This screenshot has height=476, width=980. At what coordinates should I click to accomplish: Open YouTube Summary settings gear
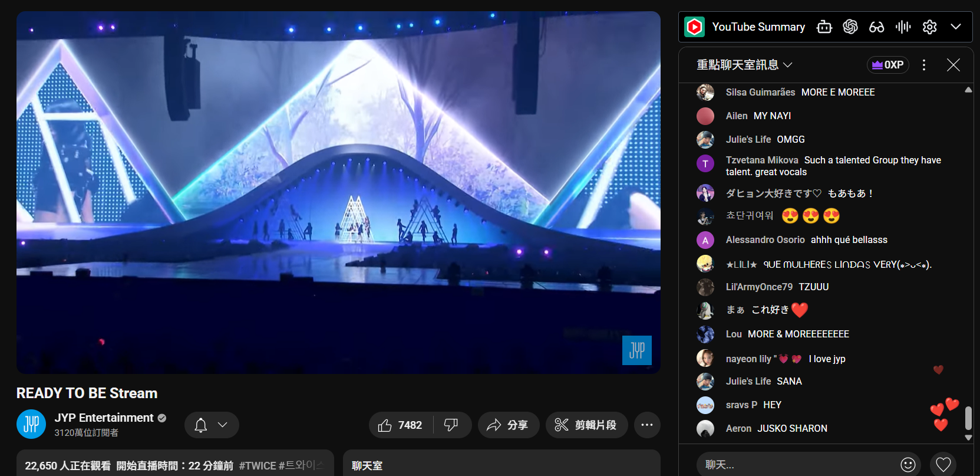tap(929, 27)
